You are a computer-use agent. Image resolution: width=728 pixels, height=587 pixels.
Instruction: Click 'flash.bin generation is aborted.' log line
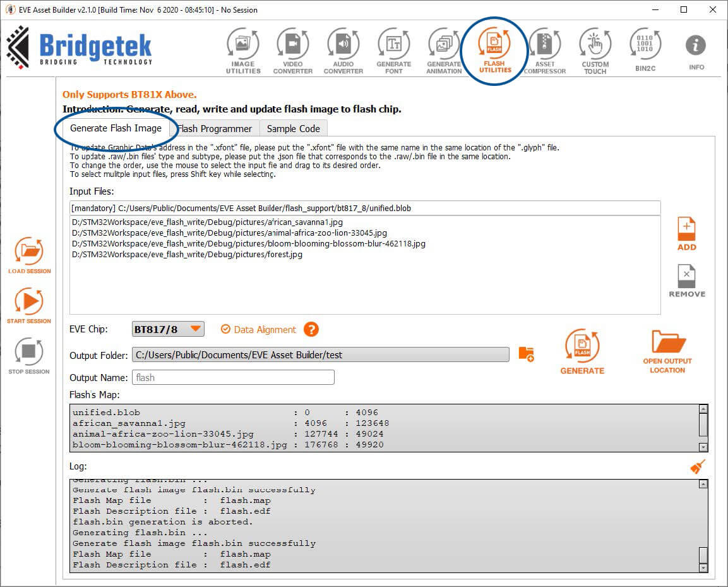[x=163, y=522]
